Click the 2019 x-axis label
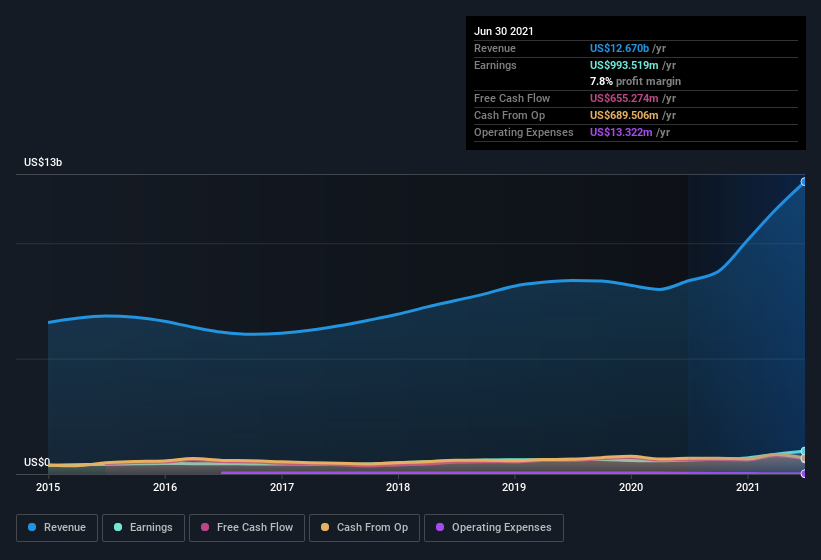This screenshot has width=821, height=560. (x=514, y=487)
